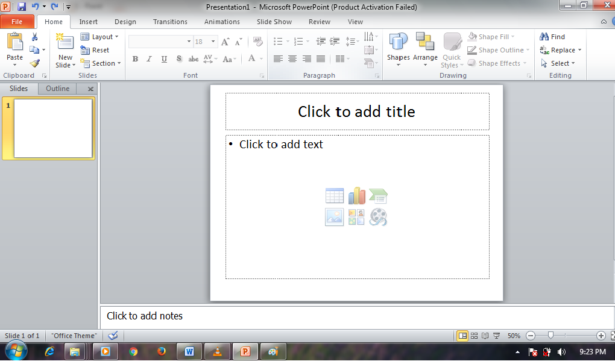This screenshot has width=615, height=364.
Task: Insert Clip Art icon in placeholder
Action: (356, 217)
